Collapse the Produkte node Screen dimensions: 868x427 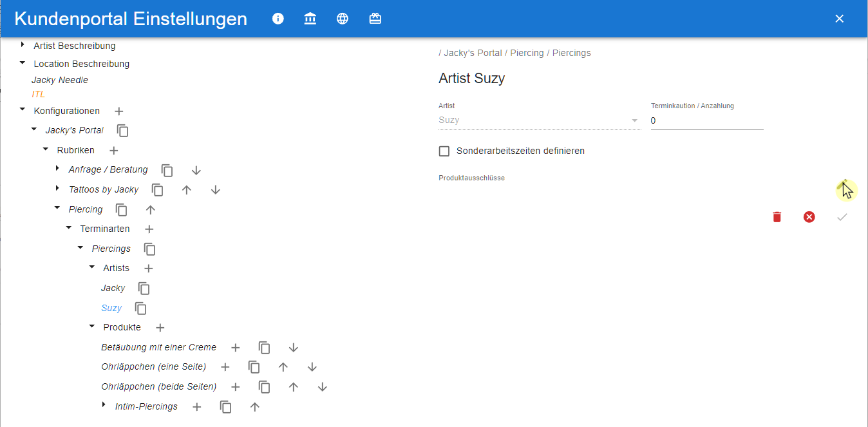[92, 327]
